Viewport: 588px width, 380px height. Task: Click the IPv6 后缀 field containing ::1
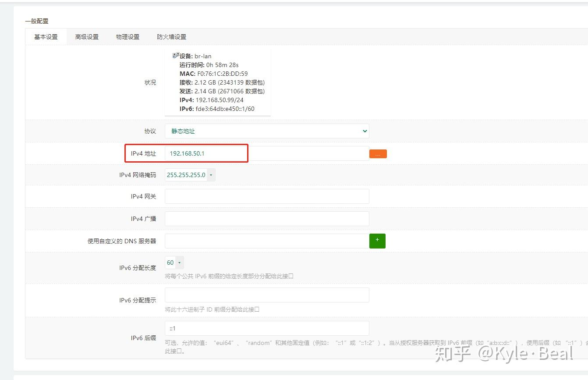[x=266, y=328]
